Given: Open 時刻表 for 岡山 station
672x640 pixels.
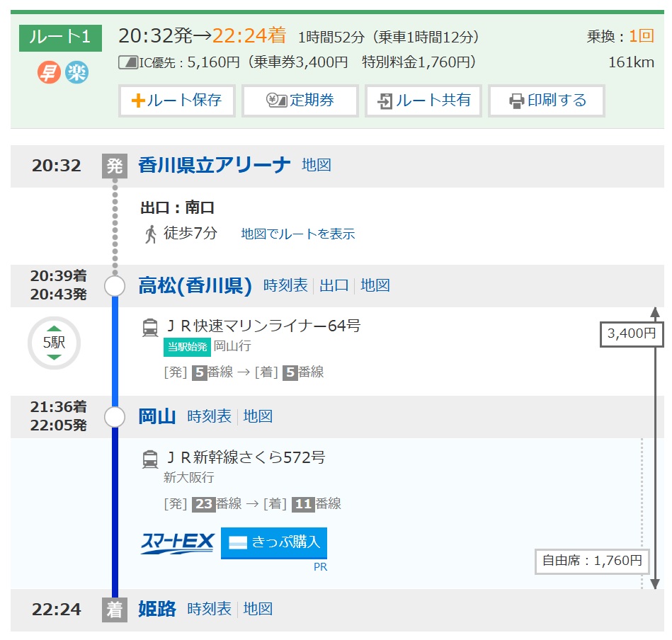Looking at the screenshot, I should [x=209, y=416].
